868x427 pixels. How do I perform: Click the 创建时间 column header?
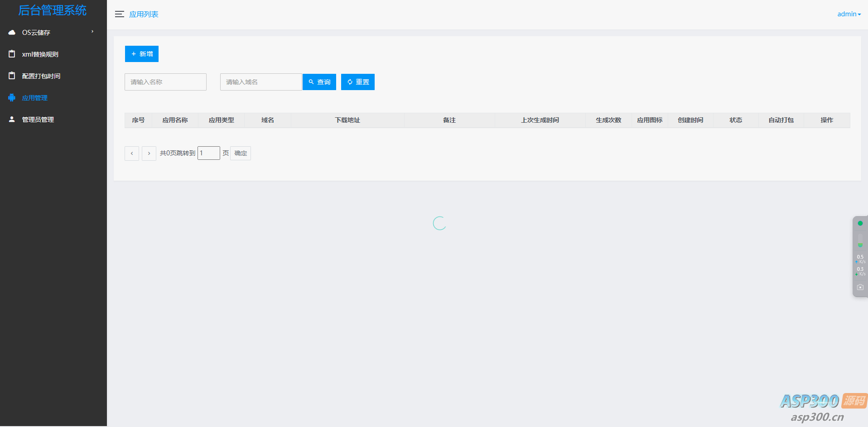point(690,120)
